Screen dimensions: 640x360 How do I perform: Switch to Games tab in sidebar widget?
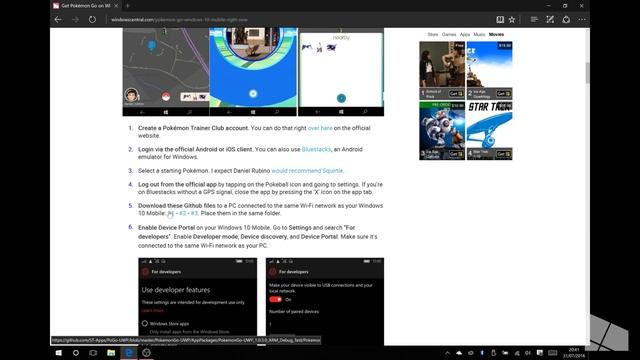point(449,34)
